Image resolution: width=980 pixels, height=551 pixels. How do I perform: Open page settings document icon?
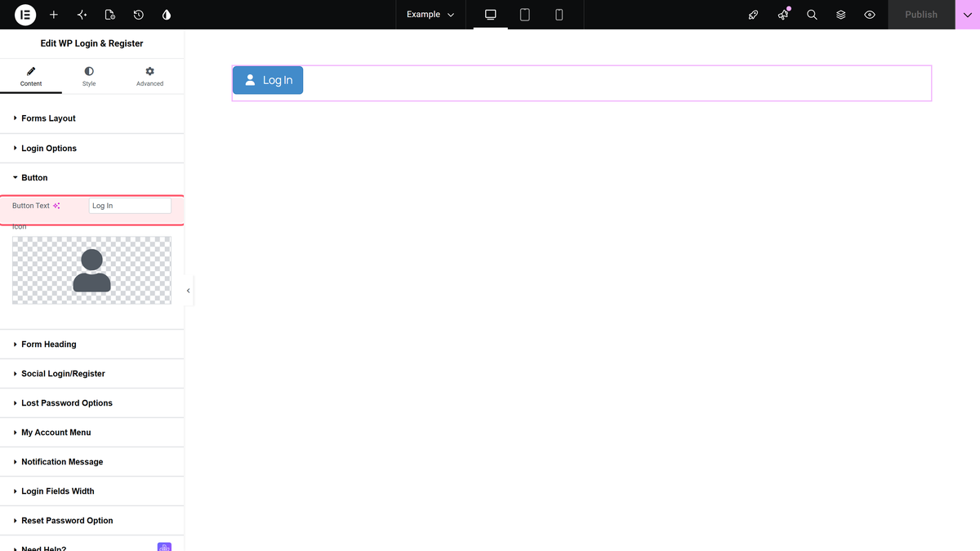tap(110, 15)
